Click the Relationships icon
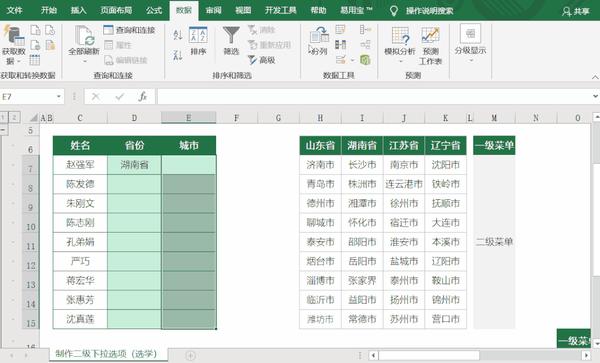600x363 pixels. pos(365,45)
